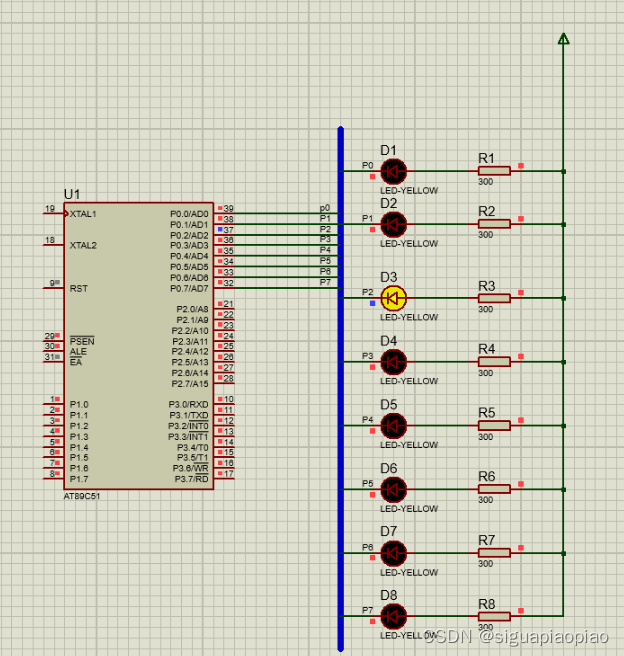
Task: Click the XTAL2 pin label
Action: coord(83,245)
